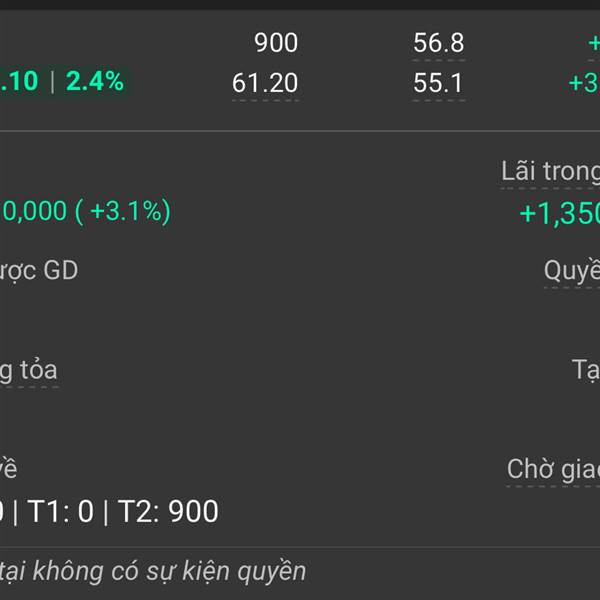Click the green +3 value beside 55.1
The width and height of the screenshot is (600, 600).
coord(584,83)
